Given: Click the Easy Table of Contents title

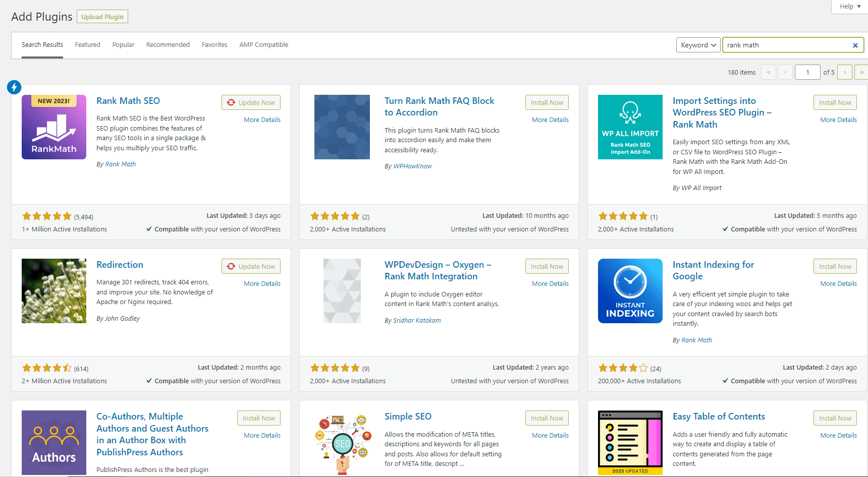Looking at the screenshot, I should pyautogui.click(x=719, y=416).
